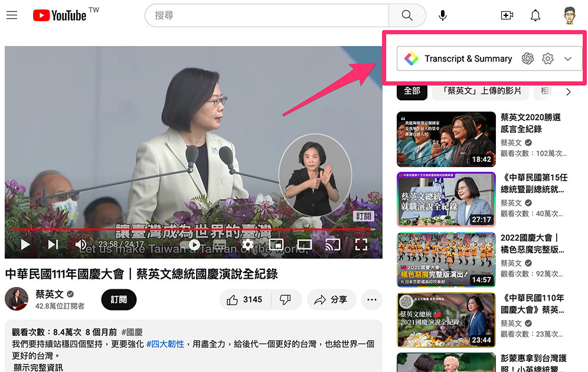Viewport: 588px width, 372px height.
Task: Toggle fullscreen mode on the player
Action: (x=361, y=244)
